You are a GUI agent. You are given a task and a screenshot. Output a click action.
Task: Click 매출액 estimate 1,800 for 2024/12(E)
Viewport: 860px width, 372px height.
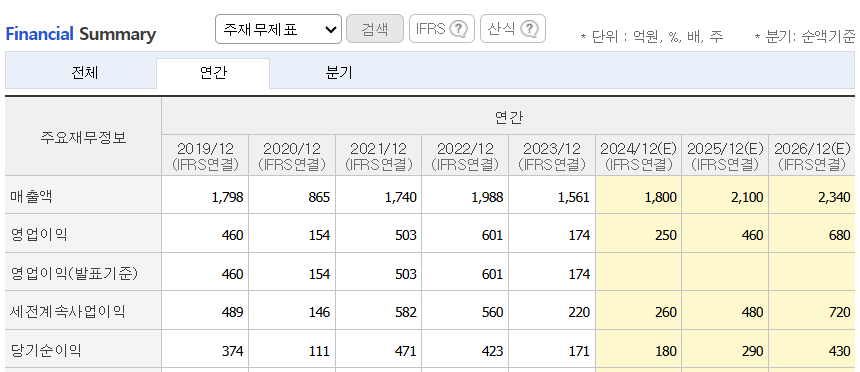click(x=660, y=197)
